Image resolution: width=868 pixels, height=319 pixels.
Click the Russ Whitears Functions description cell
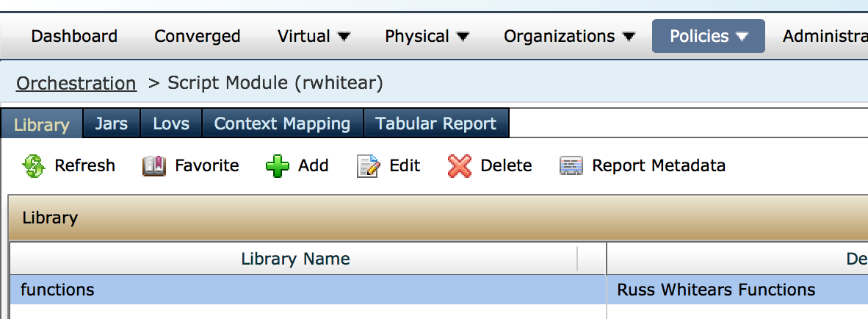point(716,290)
